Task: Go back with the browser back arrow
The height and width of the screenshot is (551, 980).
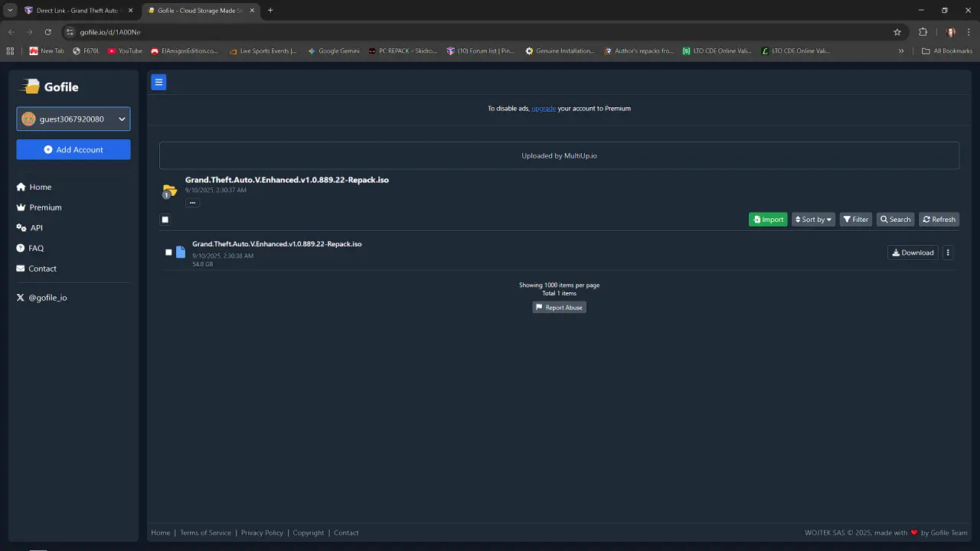Action: pyautogui.click(x=11, y=32)
